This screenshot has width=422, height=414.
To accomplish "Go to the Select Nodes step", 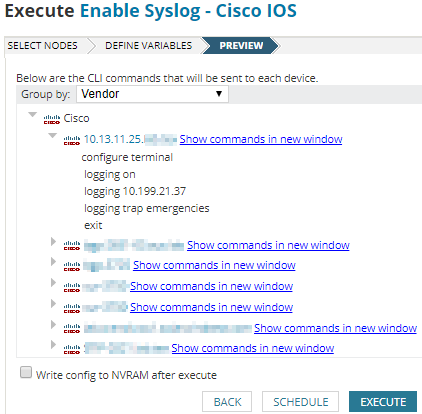I will (x=42, y=46).
